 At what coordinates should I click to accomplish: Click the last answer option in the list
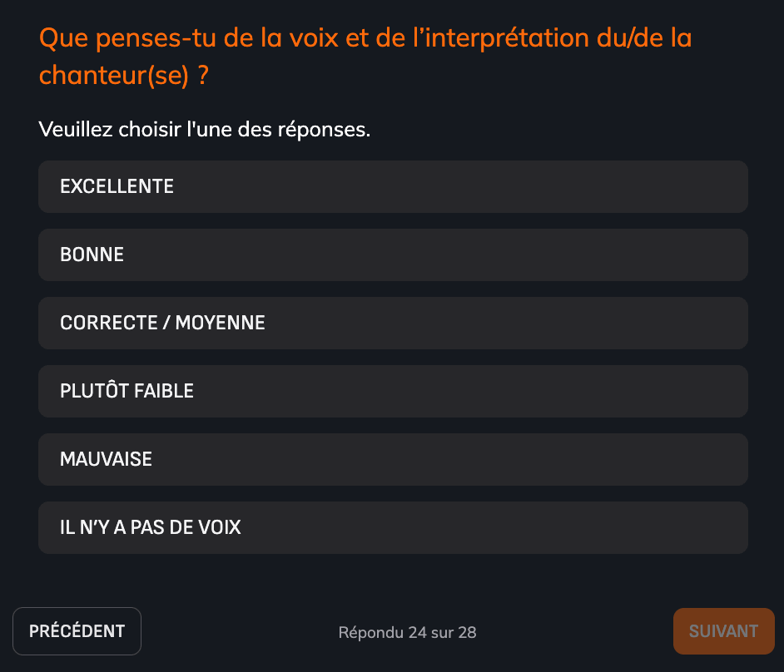392,527
